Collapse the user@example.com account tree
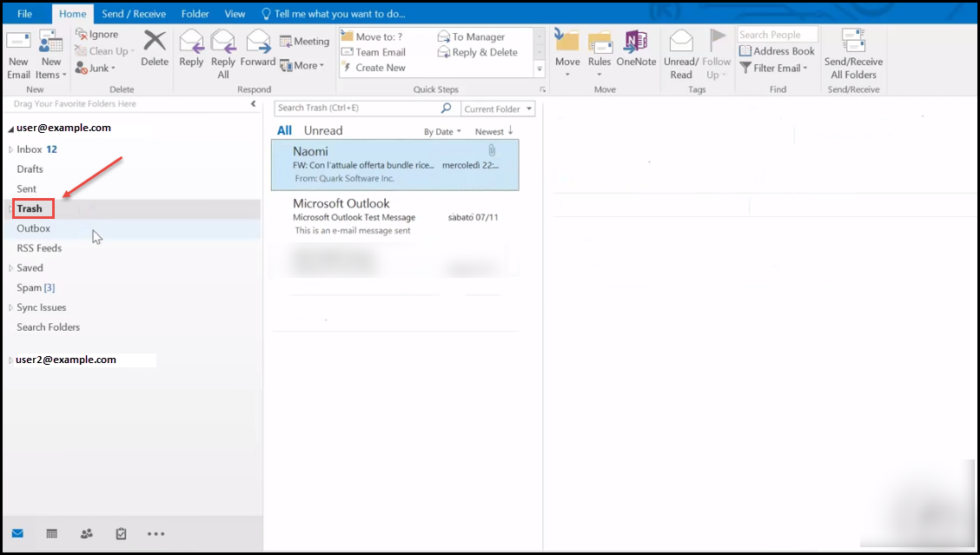The height and width of the screenshot is (555, 980). [x=10, y=129]
